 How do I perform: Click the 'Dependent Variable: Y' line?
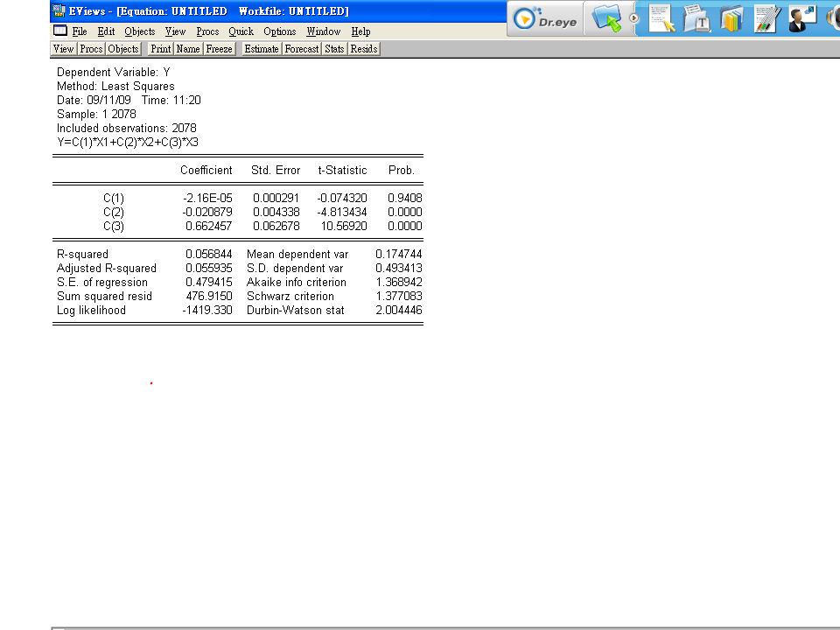(x=114, y=73)
